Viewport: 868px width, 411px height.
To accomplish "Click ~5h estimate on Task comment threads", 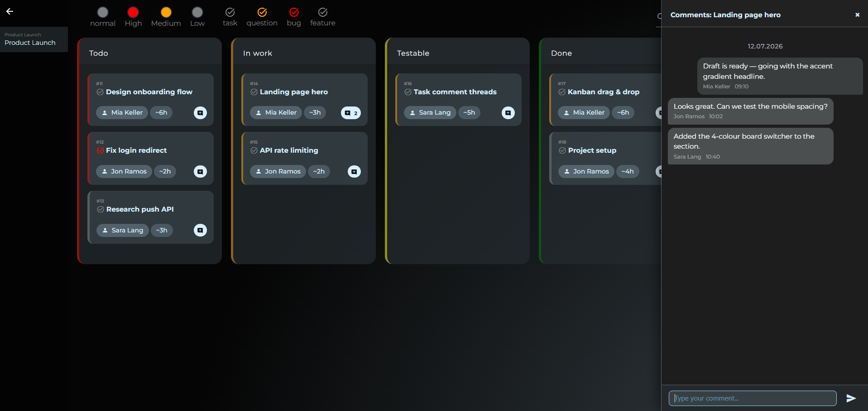I will point(469,112).
